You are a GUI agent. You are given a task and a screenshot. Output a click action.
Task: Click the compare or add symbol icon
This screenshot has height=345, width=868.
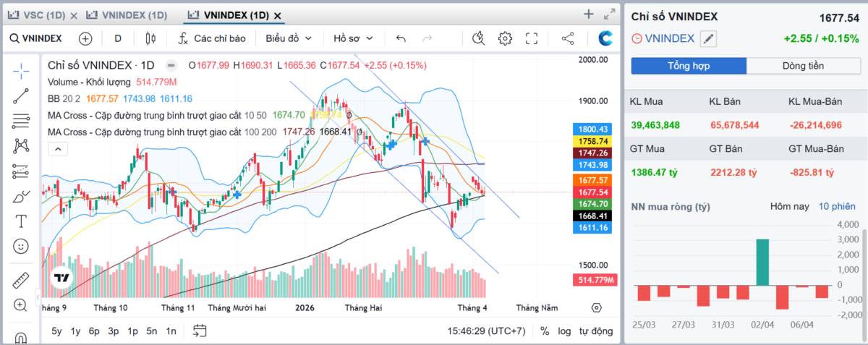pyautogui.click(x=85, y=38)
